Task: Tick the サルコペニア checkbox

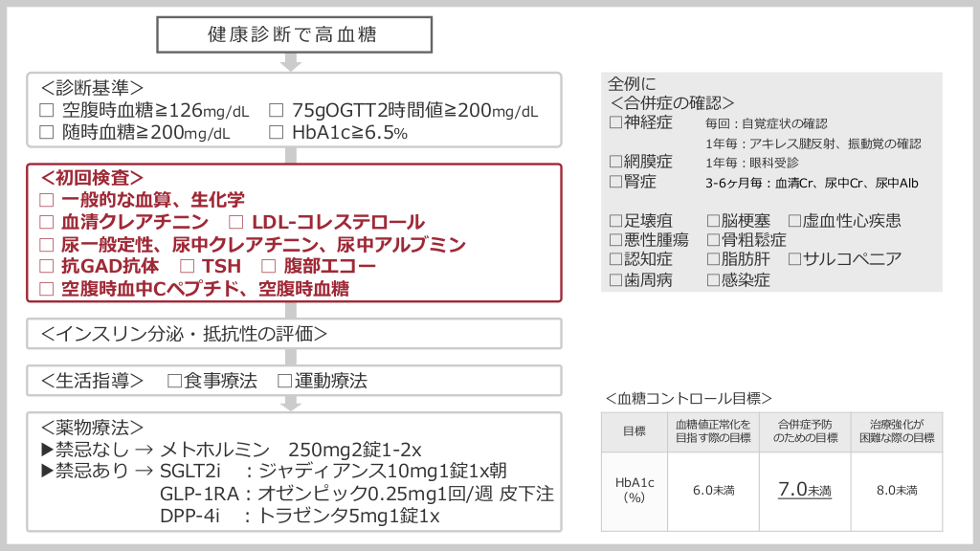Action: coord(794,259)
